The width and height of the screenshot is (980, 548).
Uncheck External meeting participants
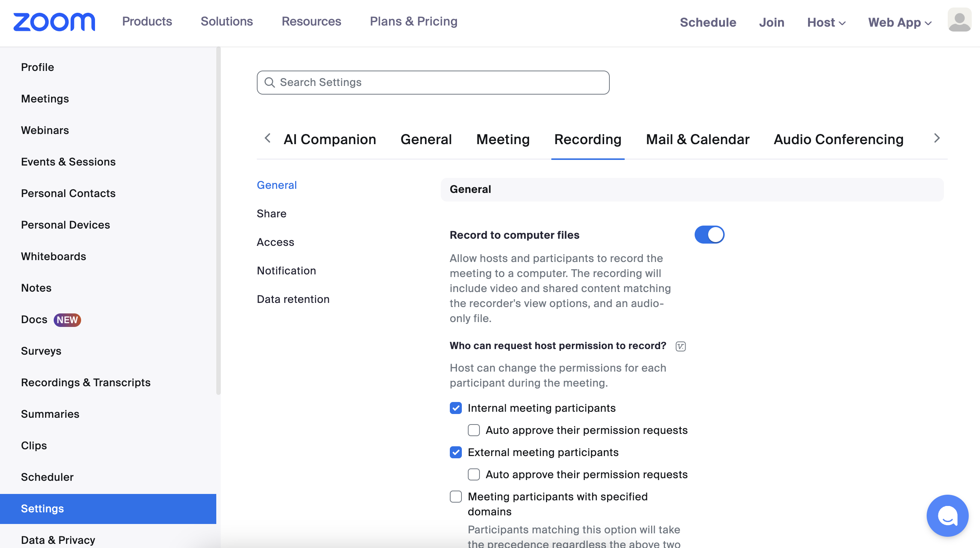[x=456, y=452]
